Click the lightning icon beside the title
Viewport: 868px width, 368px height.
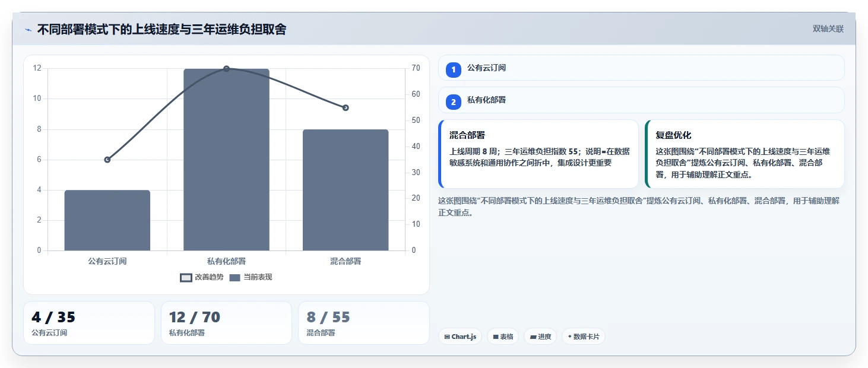pyautogui.click(x=28, y=30)
